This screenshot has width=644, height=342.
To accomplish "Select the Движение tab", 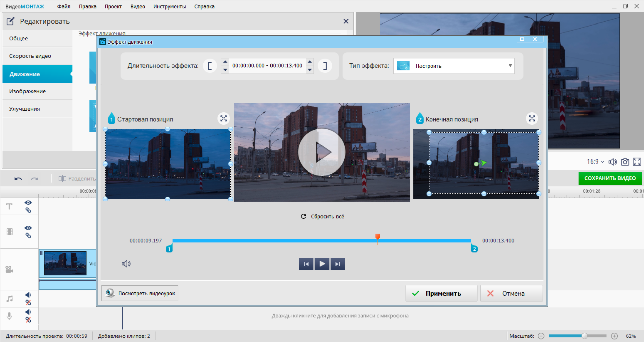I will pyautogui.click(x=38, y=74).
